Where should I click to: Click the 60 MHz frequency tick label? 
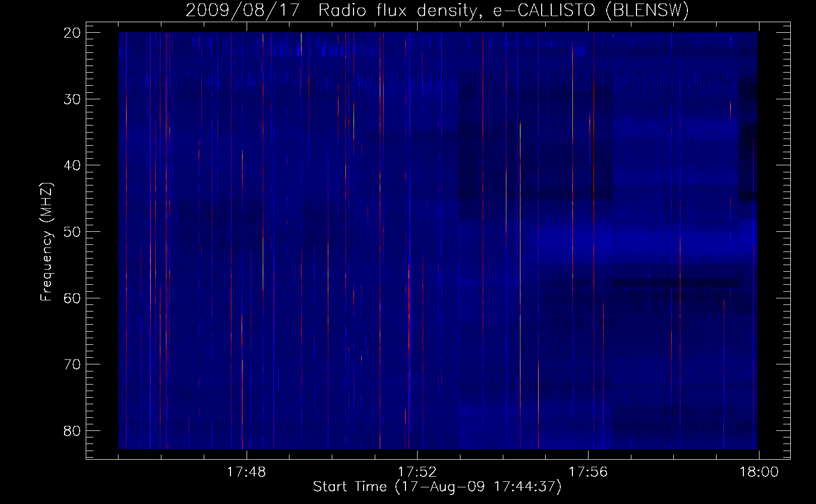(x=73, y=298)
